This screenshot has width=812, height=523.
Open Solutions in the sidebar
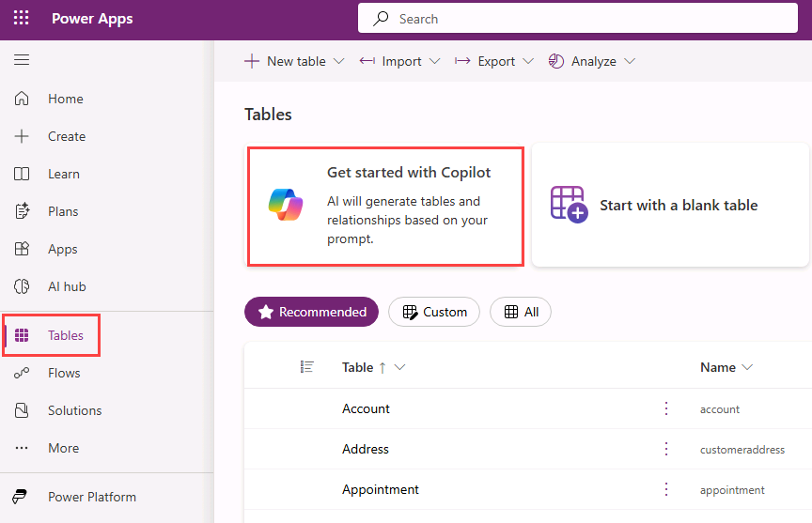pos(75,410)
